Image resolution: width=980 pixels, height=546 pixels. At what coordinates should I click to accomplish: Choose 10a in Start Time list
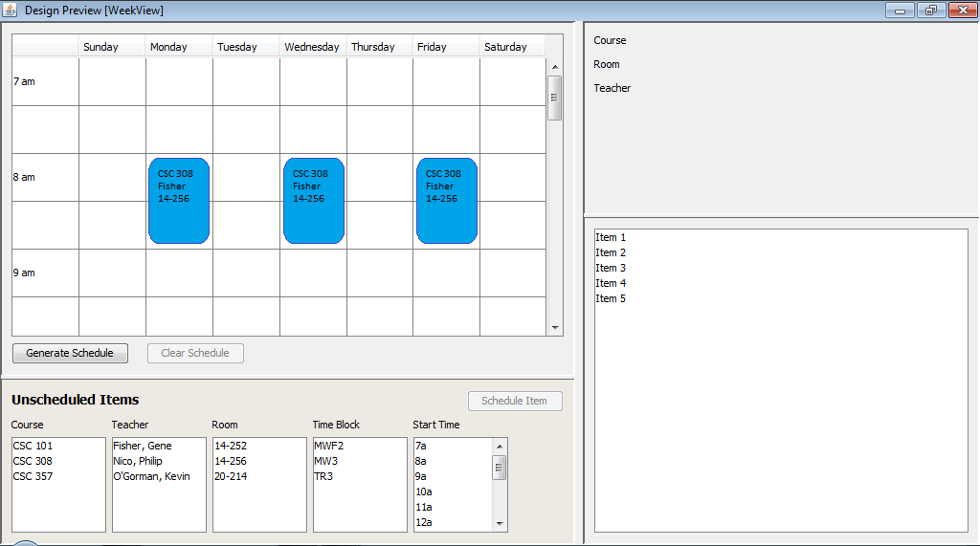click(425, 491)
